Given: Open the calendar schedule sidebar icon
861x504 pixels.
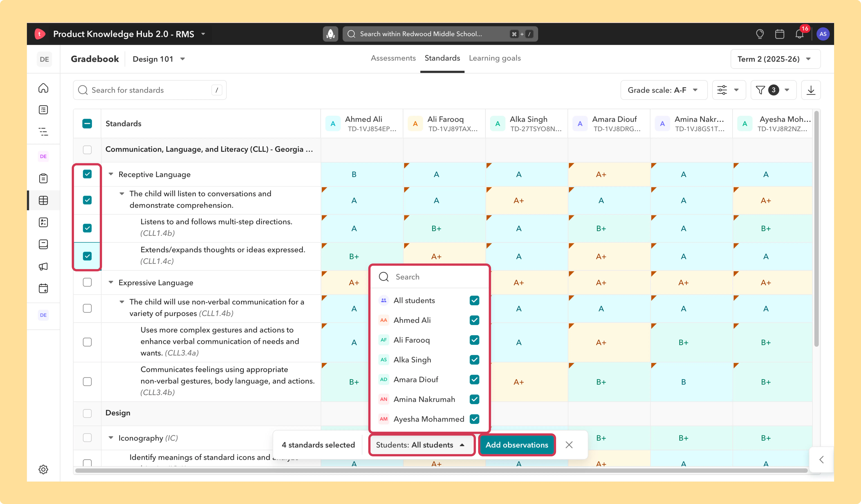Looking at the screenshot, I should [x=43, y=288].
